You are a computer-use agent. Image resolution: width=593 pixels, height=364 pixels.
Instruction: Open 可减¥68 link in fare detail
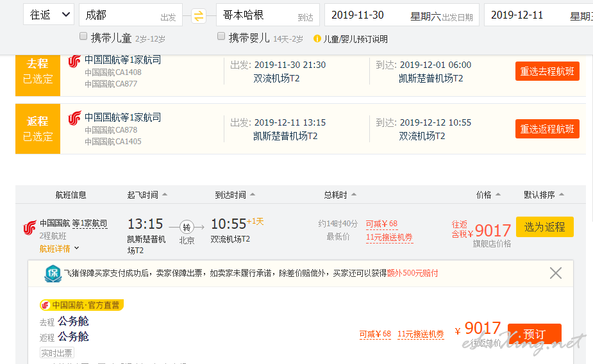point(375,334)
